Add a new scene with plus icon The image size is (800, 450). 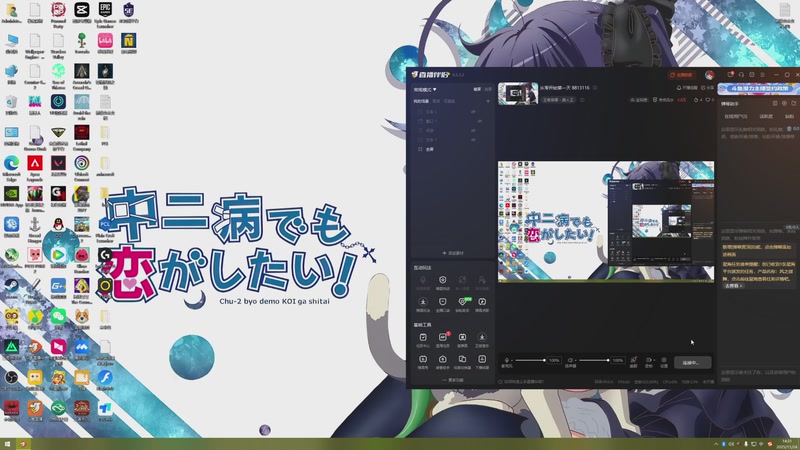pyautogui.click(x=488, y=101)
